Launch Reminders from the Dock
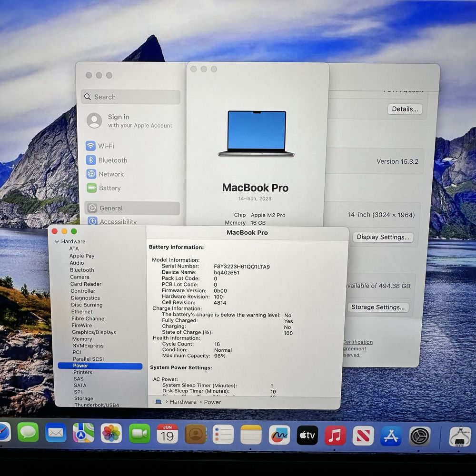 (223, 435)
